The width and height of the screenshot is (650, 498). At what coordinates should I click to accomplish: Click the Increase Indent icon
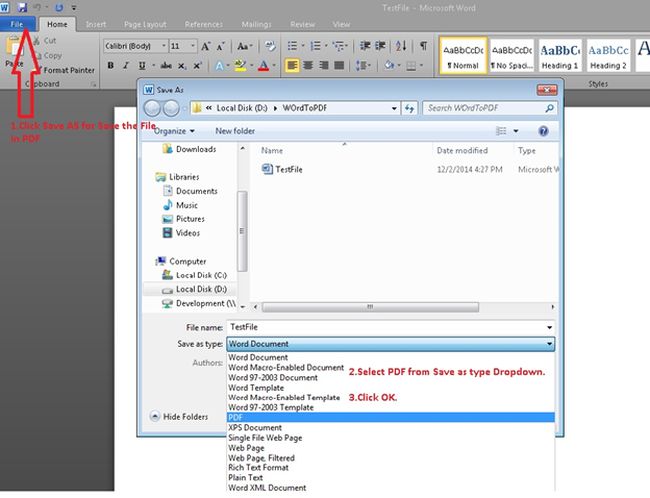[x=380, y=46]
